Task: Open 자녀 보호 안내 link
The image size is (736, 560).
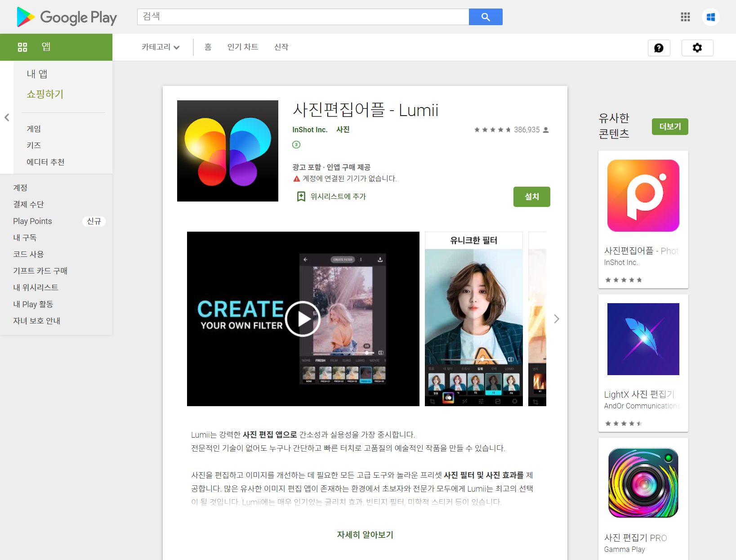Action: point(36,321)
